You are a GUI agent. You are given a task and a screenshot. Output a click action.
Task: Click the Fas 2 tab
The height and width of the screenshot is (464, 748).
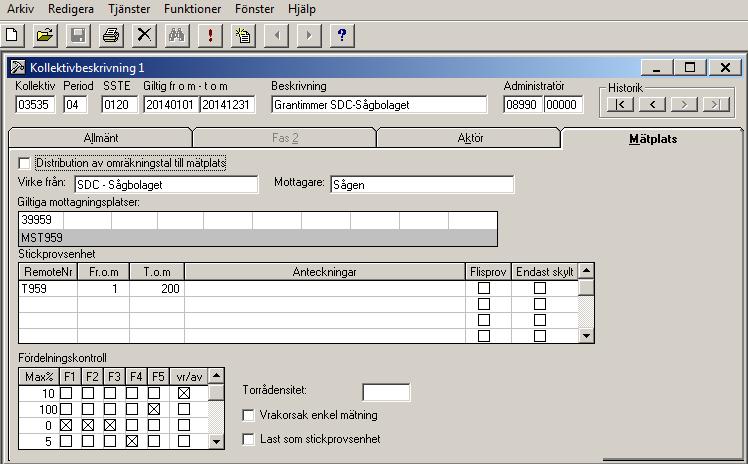click(x=285, y=138)
